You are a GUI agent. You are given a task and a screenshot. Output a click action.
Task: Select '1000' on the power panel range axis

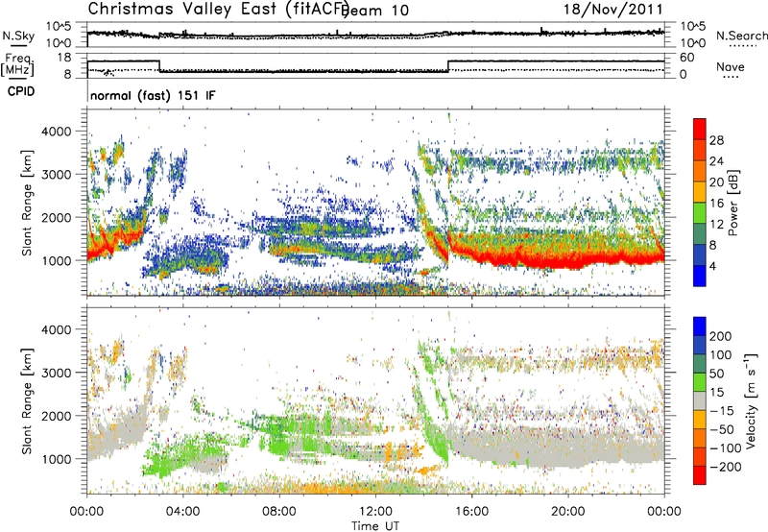[x=57, y=260]
